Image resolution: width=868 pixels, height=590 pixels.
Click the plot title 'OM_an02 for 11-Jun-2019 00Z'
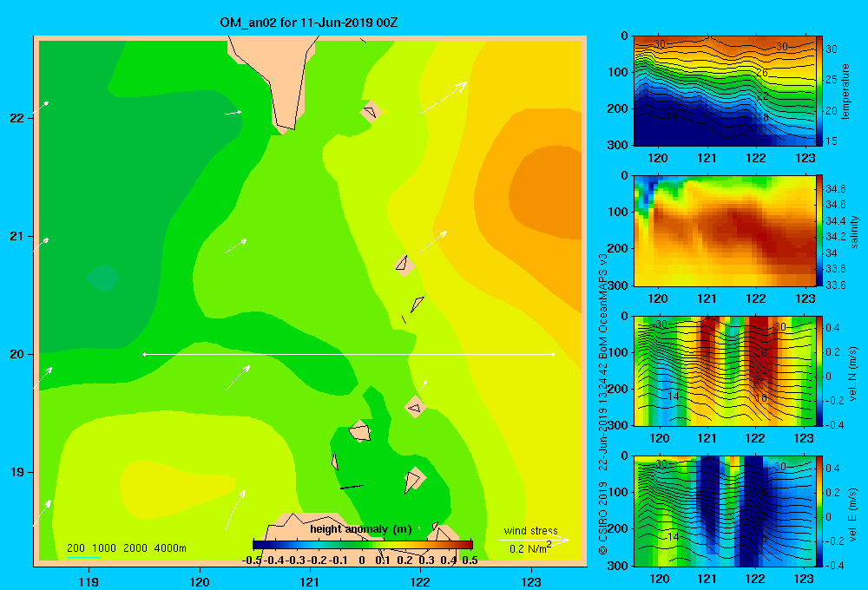[309, 23]
